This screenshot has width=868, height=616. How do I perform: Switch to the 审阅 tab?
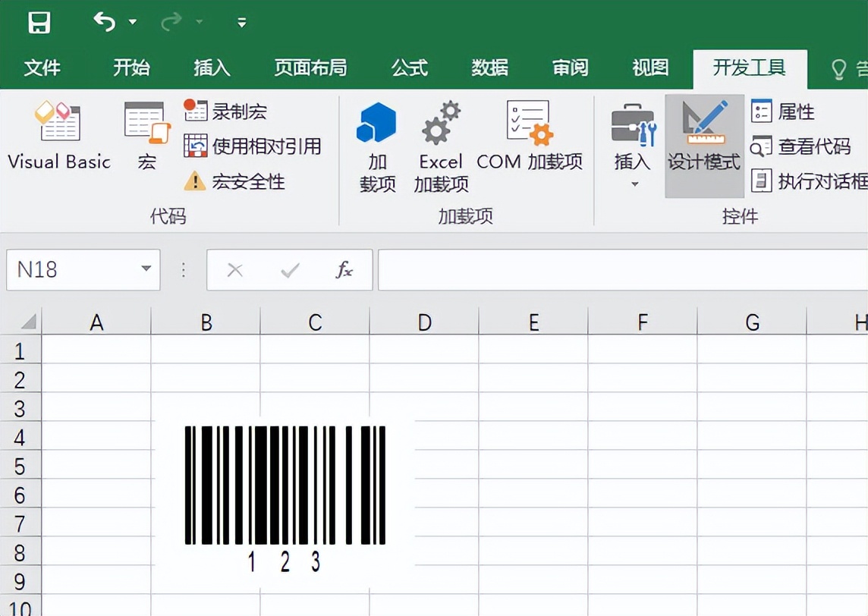tap(570, 68)
